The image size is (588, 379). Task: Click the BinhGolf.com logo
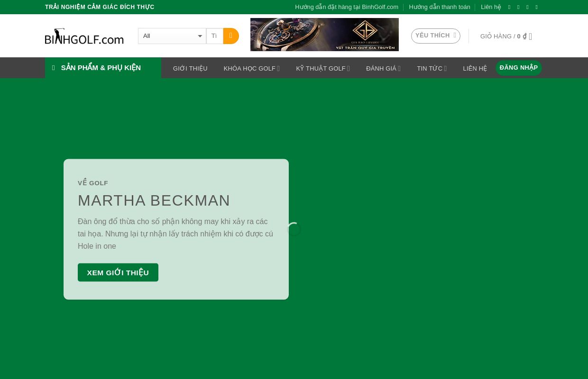(84, 36)
